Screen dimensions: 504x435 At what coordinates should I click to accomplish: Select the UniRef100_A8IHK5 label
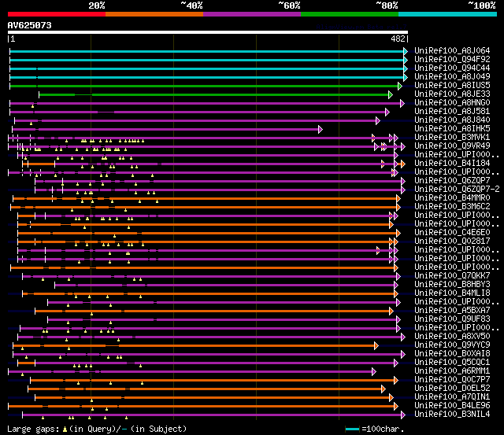coord(452,129)
